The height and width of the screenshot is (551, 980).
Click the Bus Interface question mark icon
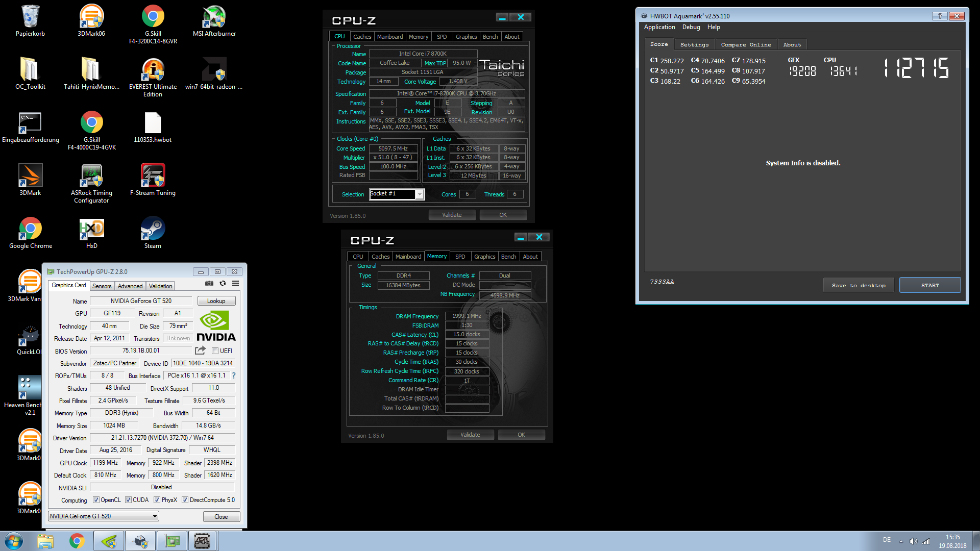pyautogui.click(x=234, y=375)
